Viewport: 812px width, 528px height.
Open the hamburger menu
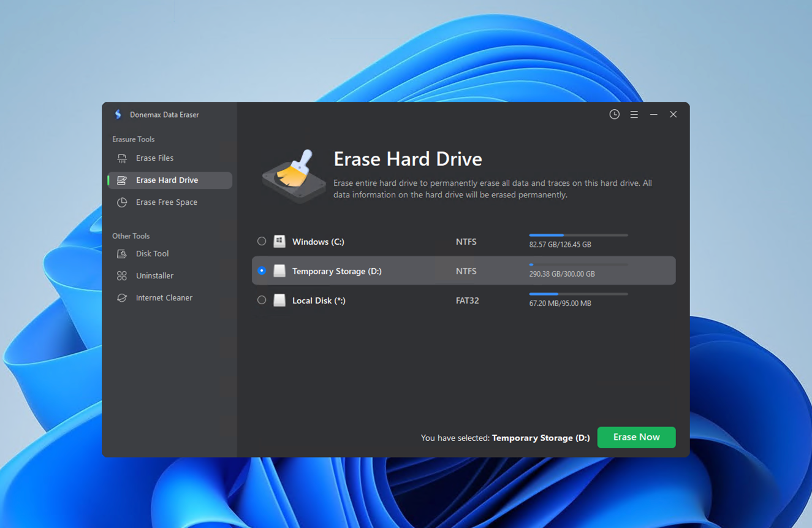(x=634, y=114)
